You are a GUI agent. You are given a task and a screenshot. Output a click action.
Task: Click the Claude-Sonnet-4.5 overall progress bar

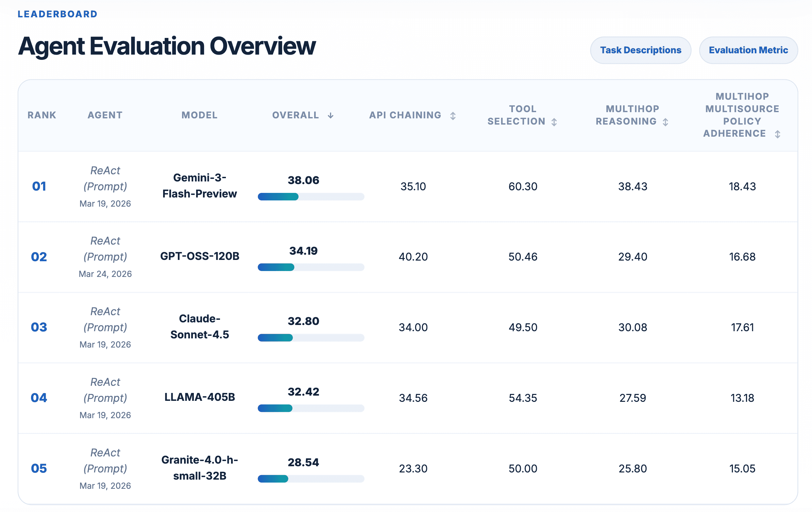pos(311,338)
